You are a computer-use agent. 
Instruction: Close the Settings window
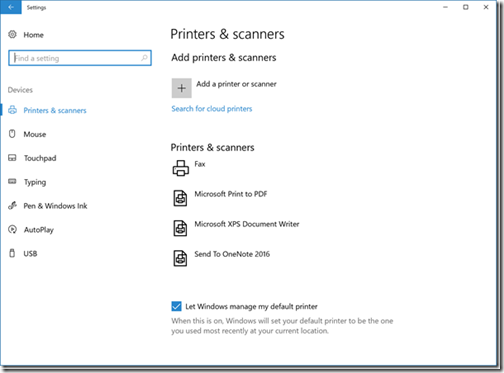point(486,7)
